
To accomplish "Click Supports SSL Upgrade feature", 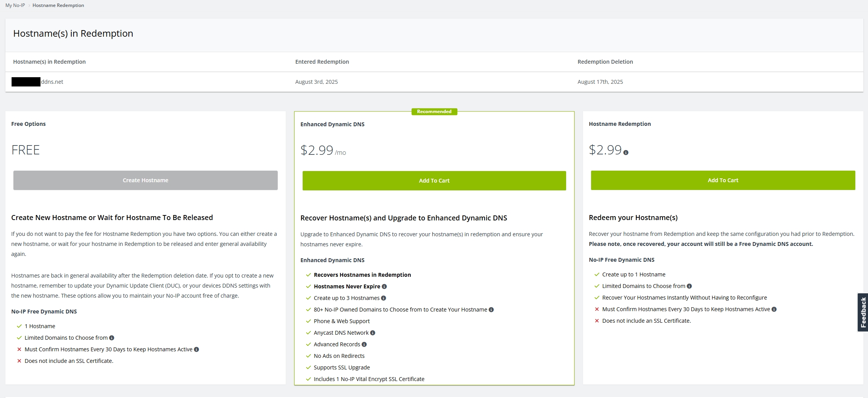I will (342, 368).
